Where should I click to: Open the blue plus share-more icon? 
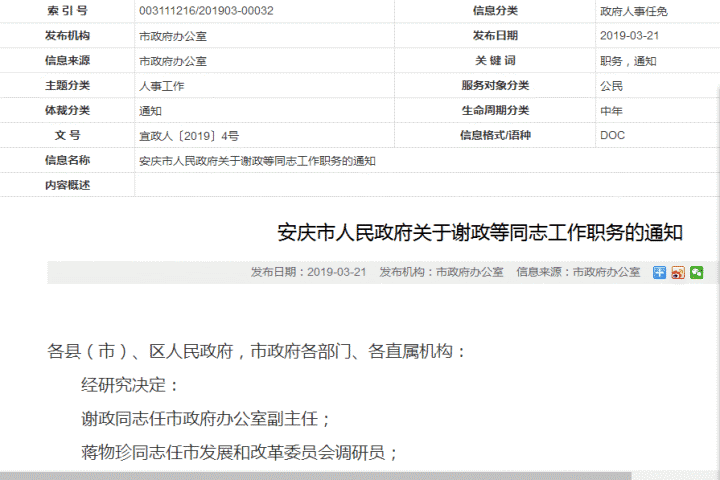(x=659, y=272)
